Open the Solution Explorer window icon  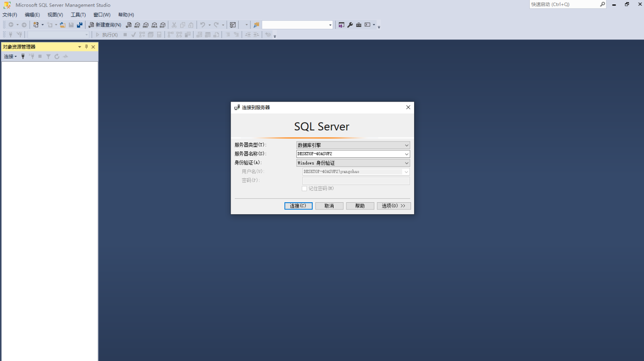341,25
